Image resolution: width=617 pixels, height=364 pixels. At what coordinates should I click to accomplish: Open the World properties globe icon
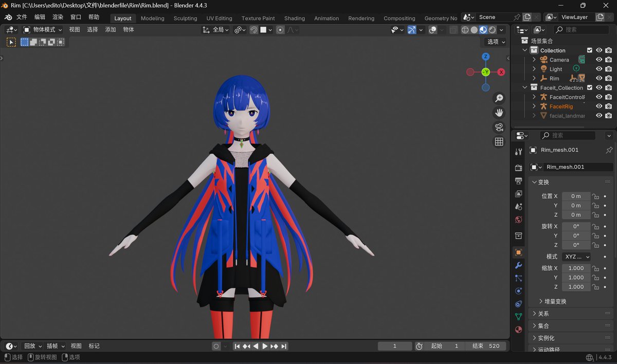(x=518, y=220)
